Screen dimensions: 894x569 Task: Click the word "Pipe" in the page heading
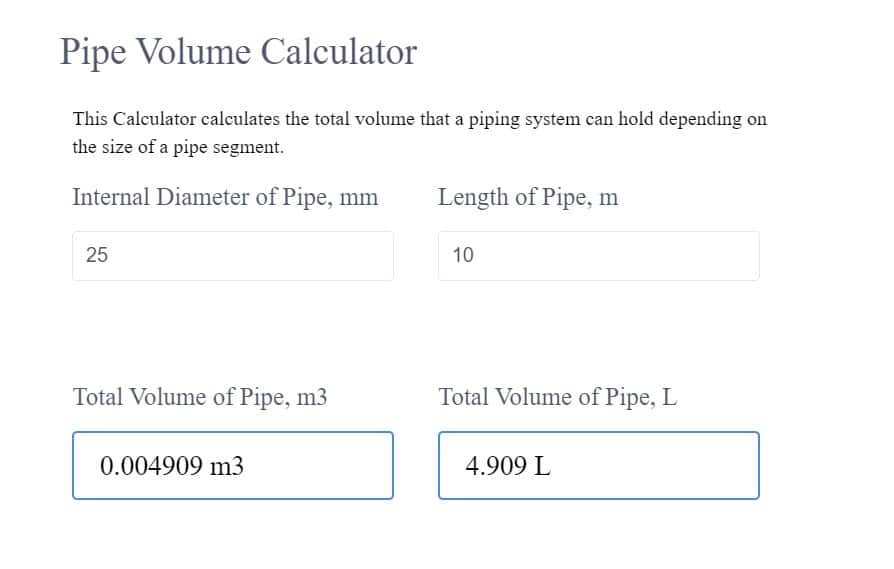[91, 51]
